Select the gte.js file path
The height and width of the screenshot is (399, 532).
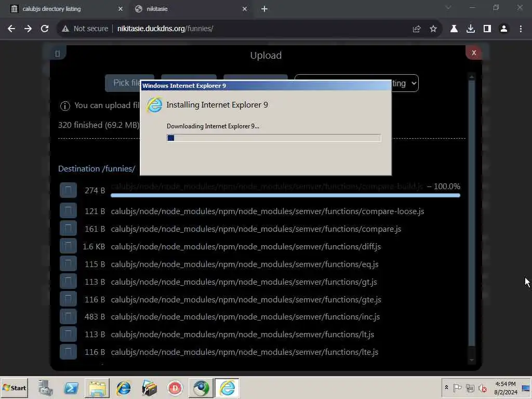point(246,300)
